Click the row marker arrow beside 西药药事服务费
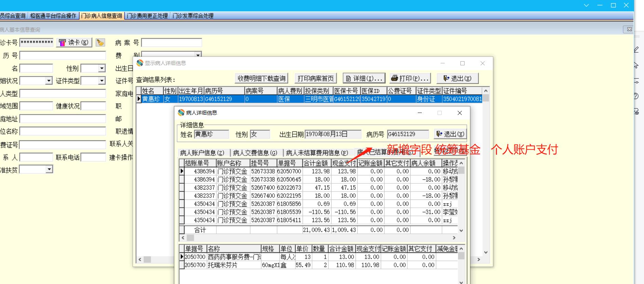Image resolution: width=644 pixels, height=284 pixels. (182, 257)
